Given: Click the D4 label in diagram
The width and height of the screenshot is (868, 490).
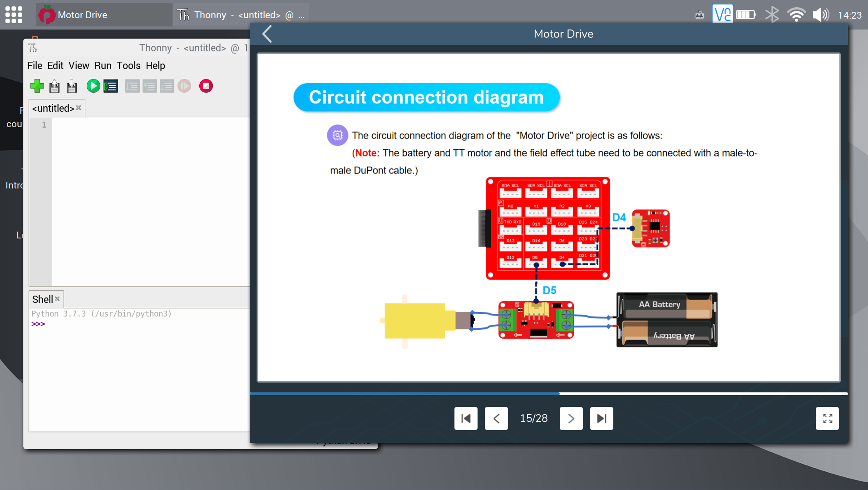Looking at the screenshot, I should point(619,218).
